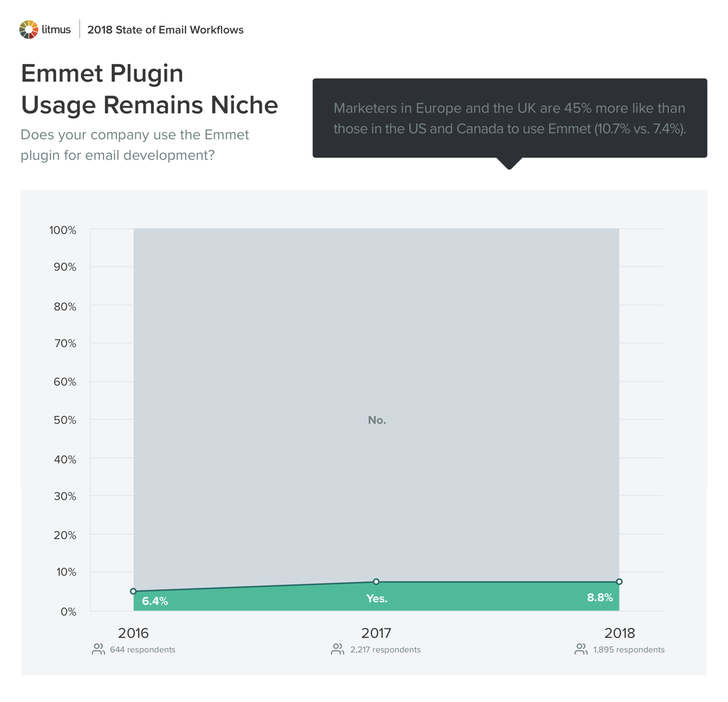This screenshot has width=728, height=702.
Task: Click the Litmus color wheel logo
Action: [x=29, y=30]
